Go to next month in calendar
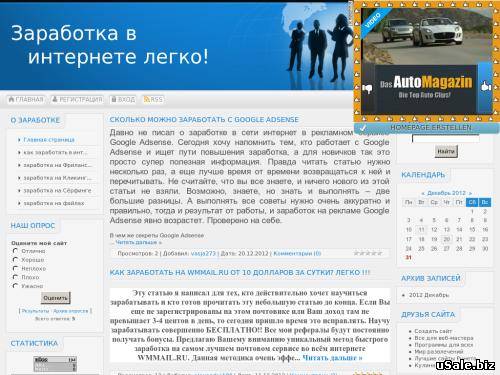500x375 pixels. tap(470, 193)
